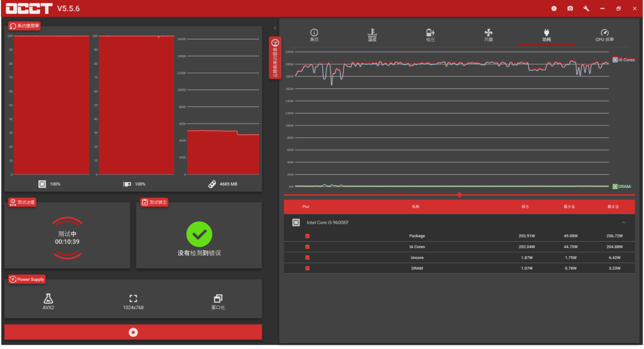Click the Package maximum value 206.72W
The width and height of the screenshot is (644, 349).
pos(615,236)
